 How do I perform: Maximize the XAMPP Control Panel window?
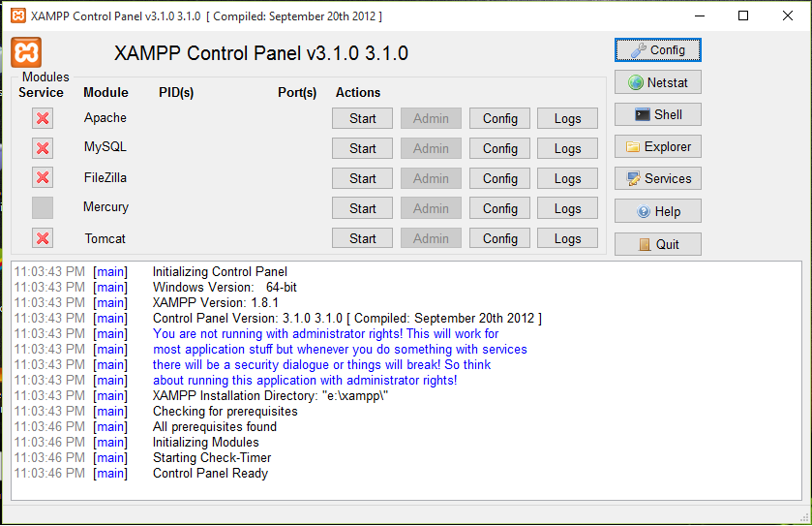(743, 15)
